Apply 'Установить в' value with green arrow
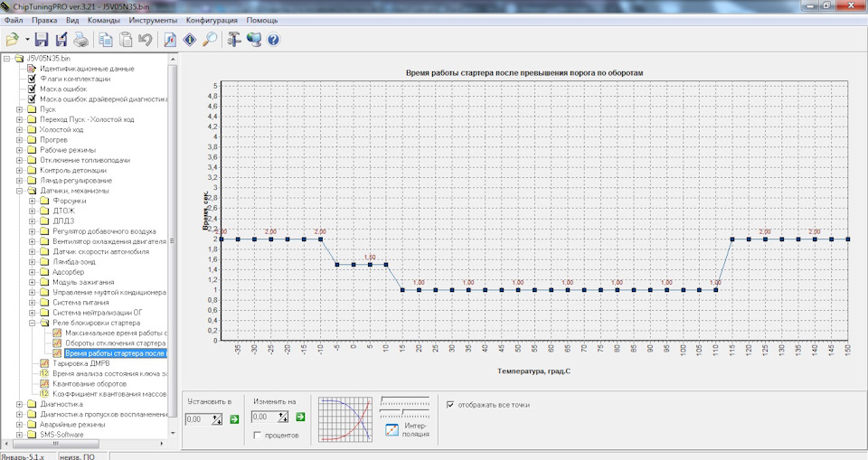Viewport: 868px width, 460px height. (234, 419)
